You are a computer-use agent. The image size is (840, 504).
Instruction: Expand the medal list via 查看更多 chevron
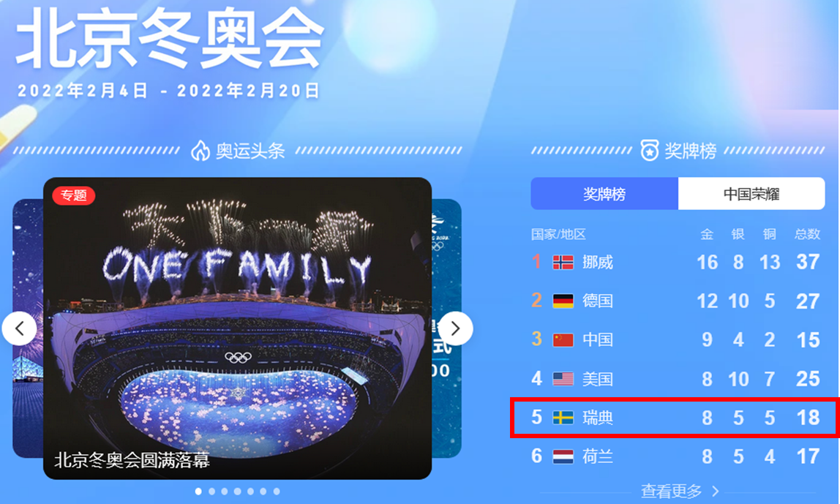[x=716, y=491]
